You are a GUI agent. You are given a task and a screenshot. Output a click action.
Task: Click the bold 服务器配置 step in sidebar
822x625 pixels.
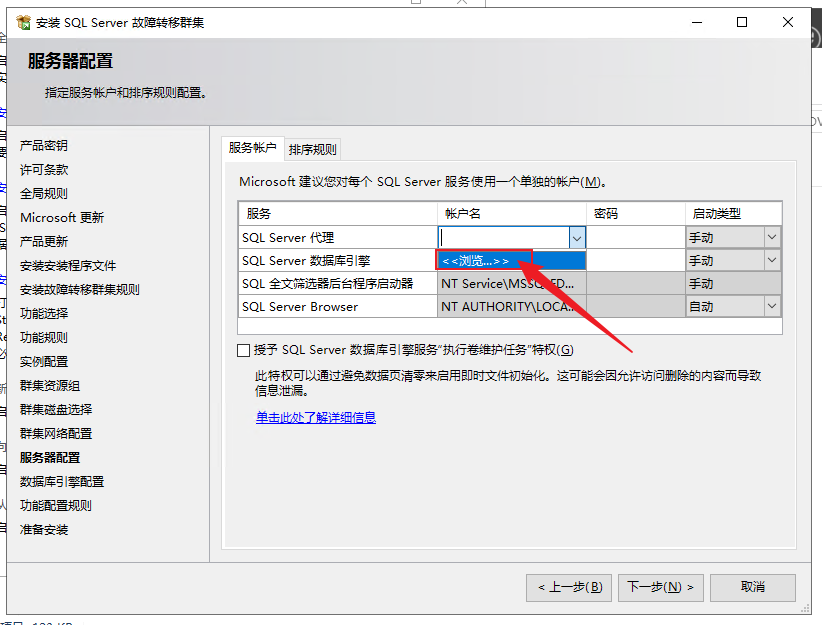pyautogui.click(x=50, y=458)
